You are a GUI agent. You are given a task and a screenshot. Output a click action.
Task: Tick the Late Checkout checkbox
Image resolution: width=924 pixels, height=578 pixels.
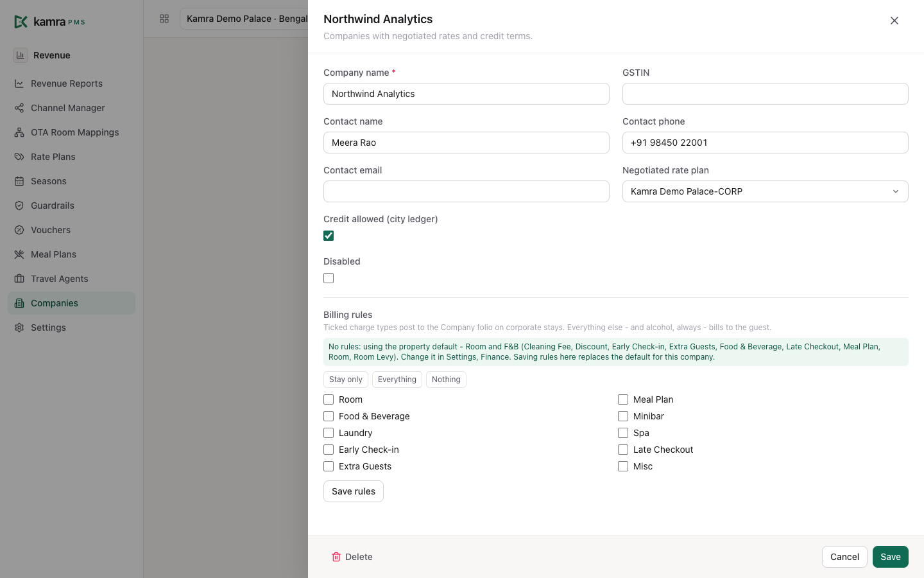(623, 450)
